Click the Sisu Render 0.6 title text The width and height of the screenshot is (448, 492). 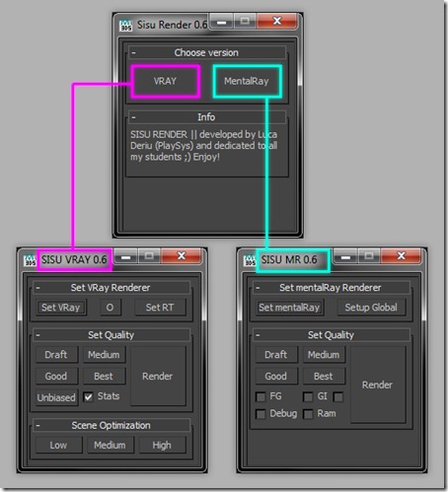point(173,25)
